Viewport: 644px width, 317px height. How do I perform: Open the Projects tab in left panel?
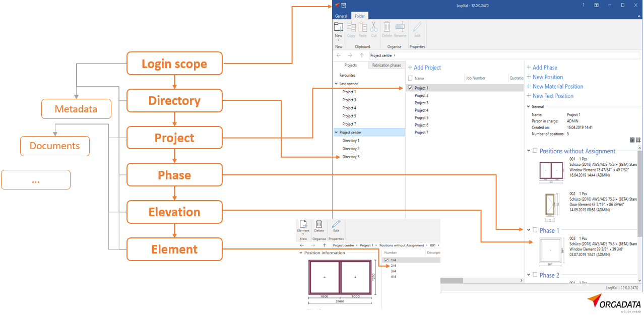pos(350,66)
